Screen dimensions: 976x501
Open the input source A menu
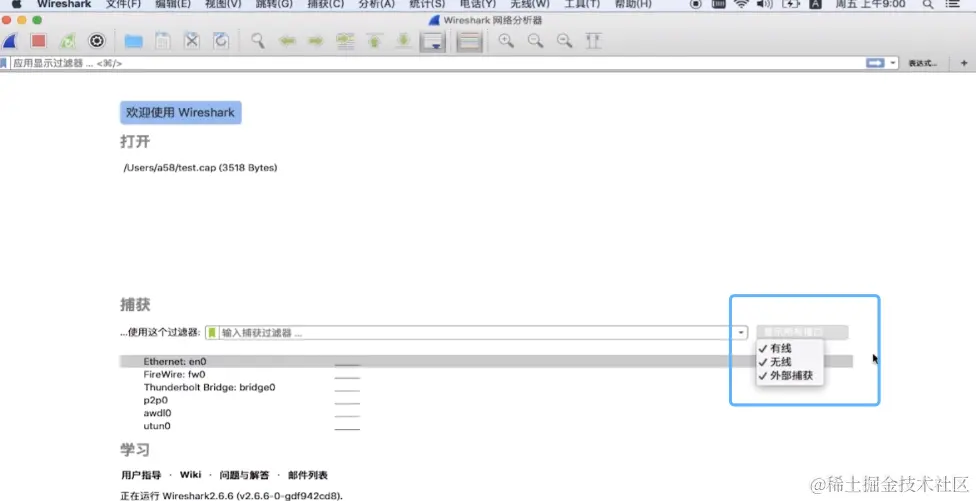point(815,4)
